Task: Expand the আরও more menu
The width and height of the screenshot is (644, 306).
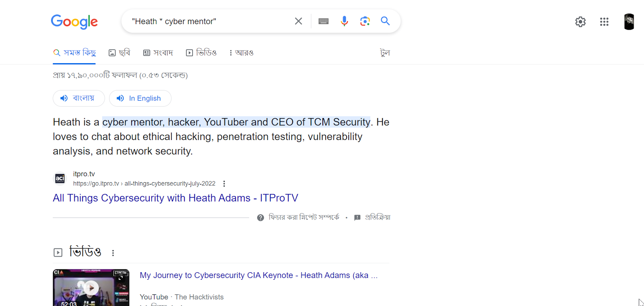Action: pos(241,53)
